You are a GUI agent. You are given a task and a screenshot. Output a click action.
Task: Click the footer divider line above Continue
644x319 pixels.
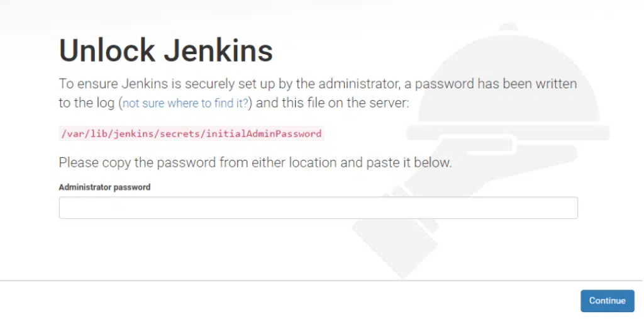click(x=322, y=281)
